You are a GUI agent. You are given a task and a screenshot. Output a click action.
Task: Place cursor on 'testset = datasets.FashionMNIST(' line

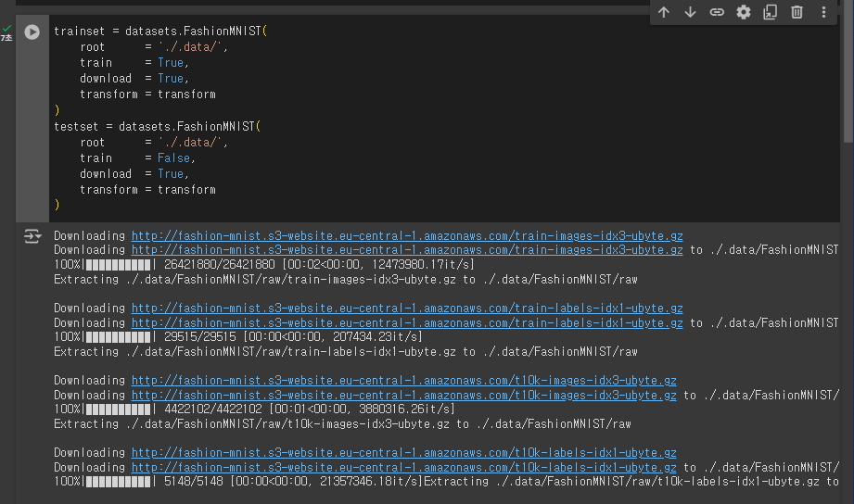(157, 126)
